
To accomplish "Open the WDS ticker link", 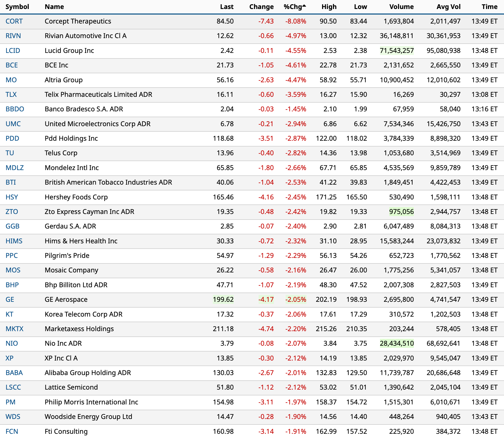I will click(13, 417).
